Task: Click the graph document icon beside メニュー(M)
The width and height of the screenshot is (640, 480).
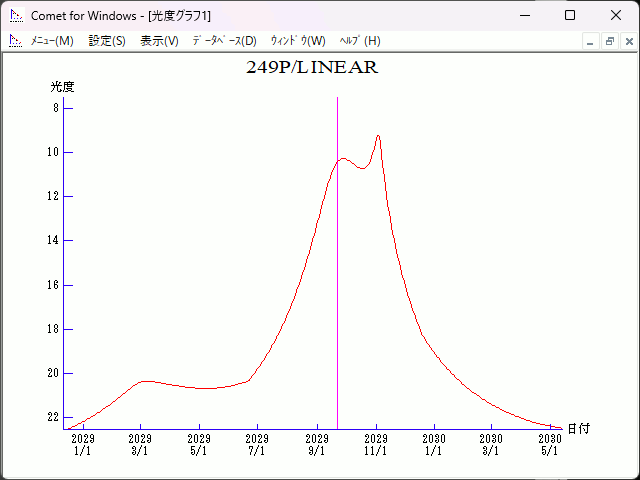Action: pyautogui.click(x=15, y=40)
